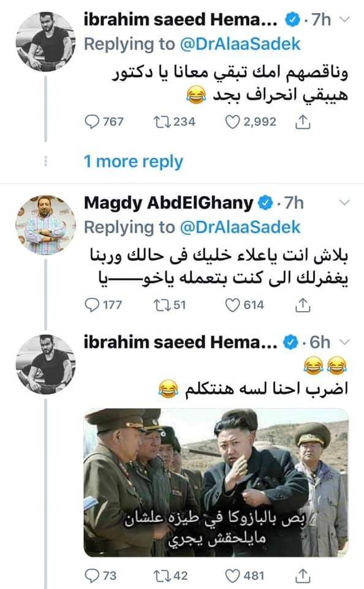Open the Kim Jong Un meme image
The height and width of the screenshot is (589, 364).
click(x=216, y=483)
